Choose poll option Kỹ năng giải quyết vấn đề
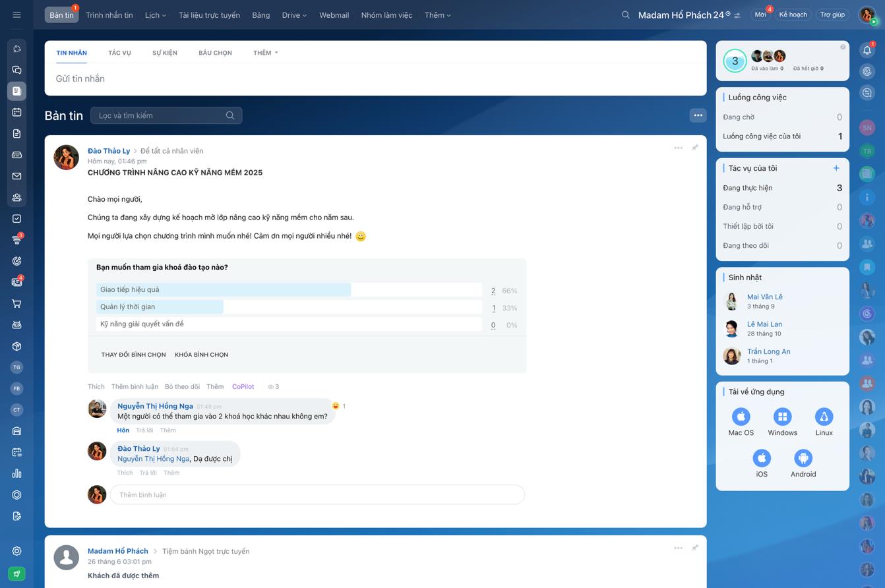This screenshot has height=588, width=885. 289,324
